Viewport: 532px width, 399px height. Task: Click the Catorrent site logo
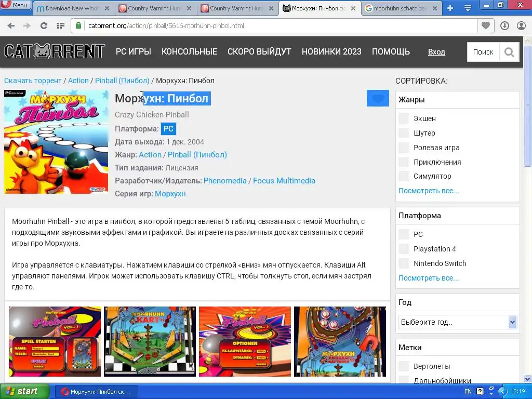point(55,51)
